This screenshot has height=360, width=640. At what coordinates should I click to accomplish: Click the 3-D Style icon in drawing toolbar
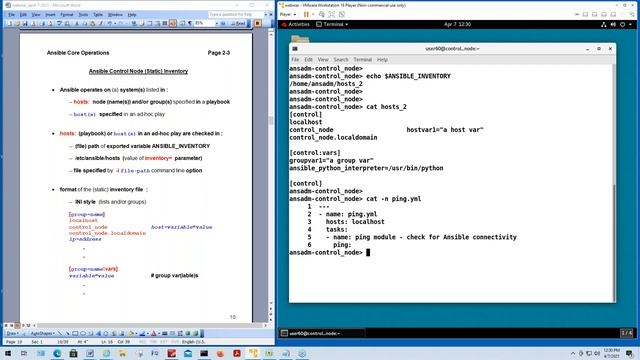[196, 333]
